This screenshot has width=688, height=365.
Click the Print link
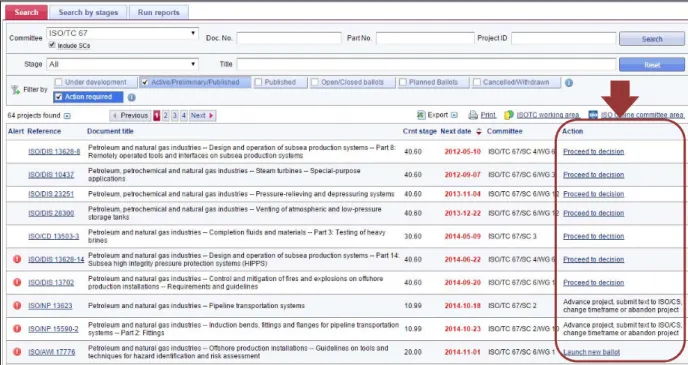pyautogui.click(x=488, y=115)
